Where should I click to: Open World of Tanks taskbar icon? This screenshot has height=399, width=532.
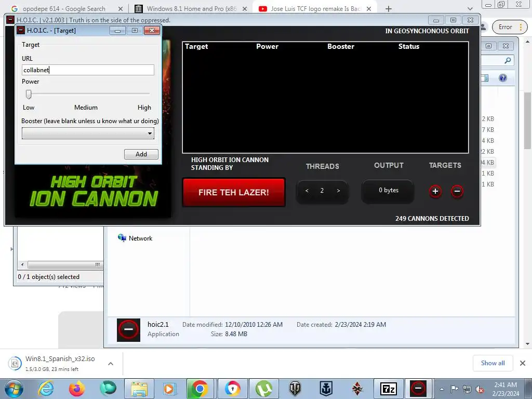pyautogui.click(x=295, y=389)
